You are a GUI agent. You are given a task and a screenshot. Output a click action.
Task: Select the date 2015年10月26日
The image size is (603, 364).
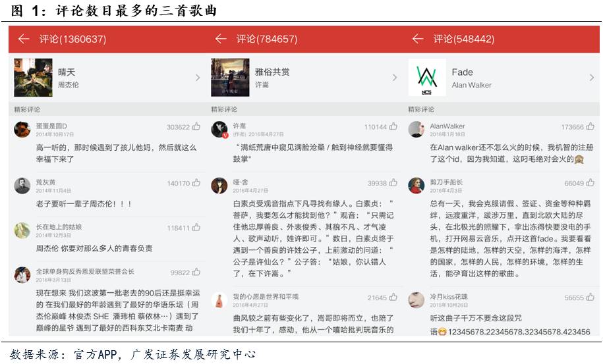[x=448, y=305]
